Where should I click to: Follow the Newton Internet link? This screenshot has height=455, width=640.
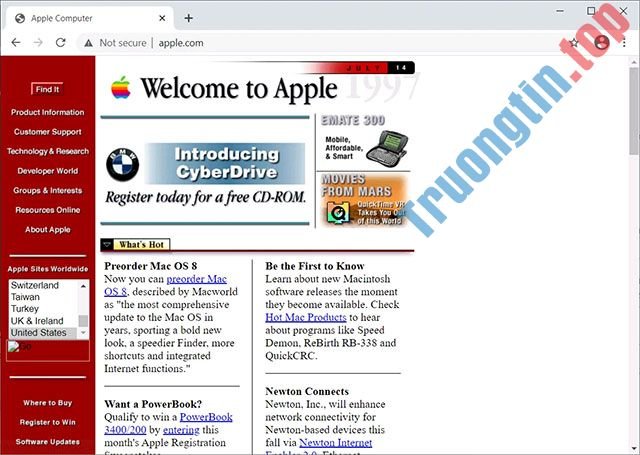(x=336, y=442)
